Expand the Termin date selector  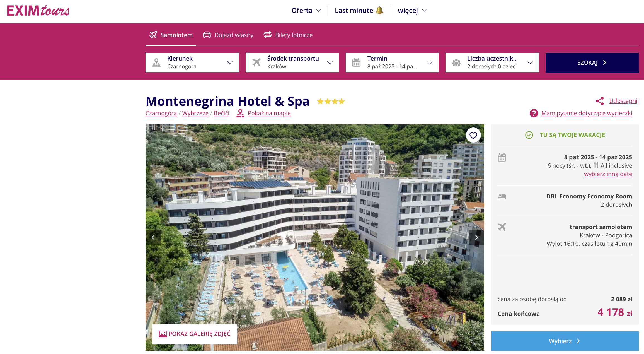[x=392, y=62]
